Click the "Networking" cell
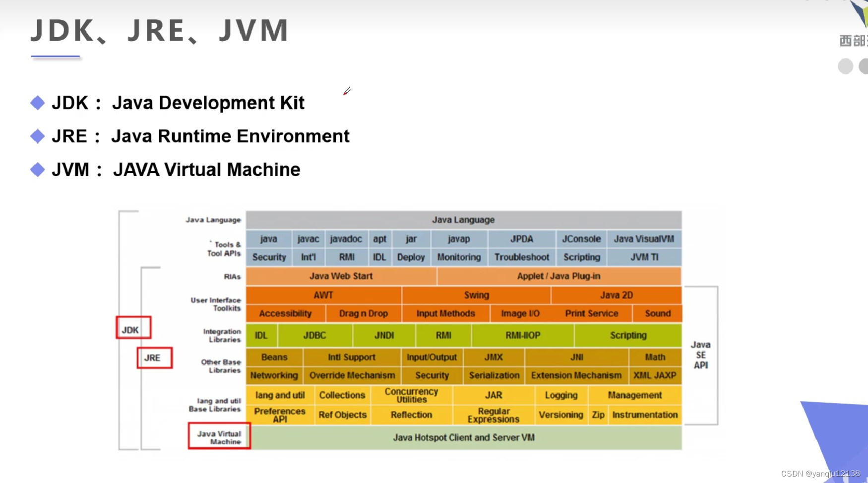This screenshot has width=868, height=483. (274, 375)
